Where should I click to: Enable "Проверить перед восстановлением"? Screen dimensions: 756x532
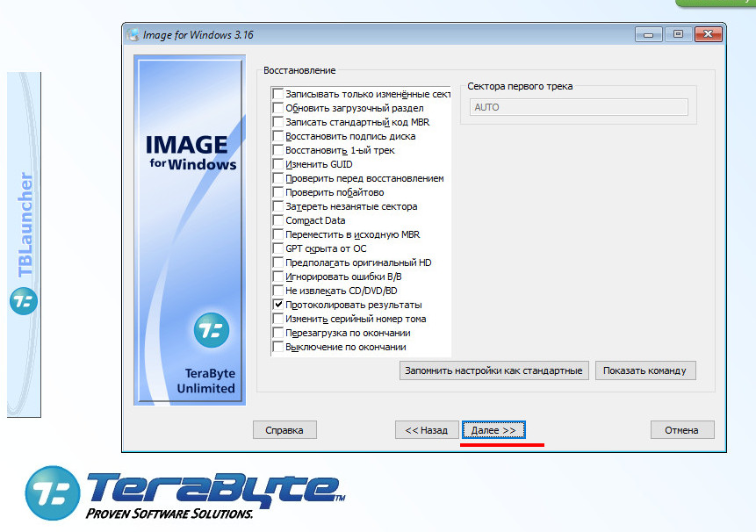[x=278, y=178]
